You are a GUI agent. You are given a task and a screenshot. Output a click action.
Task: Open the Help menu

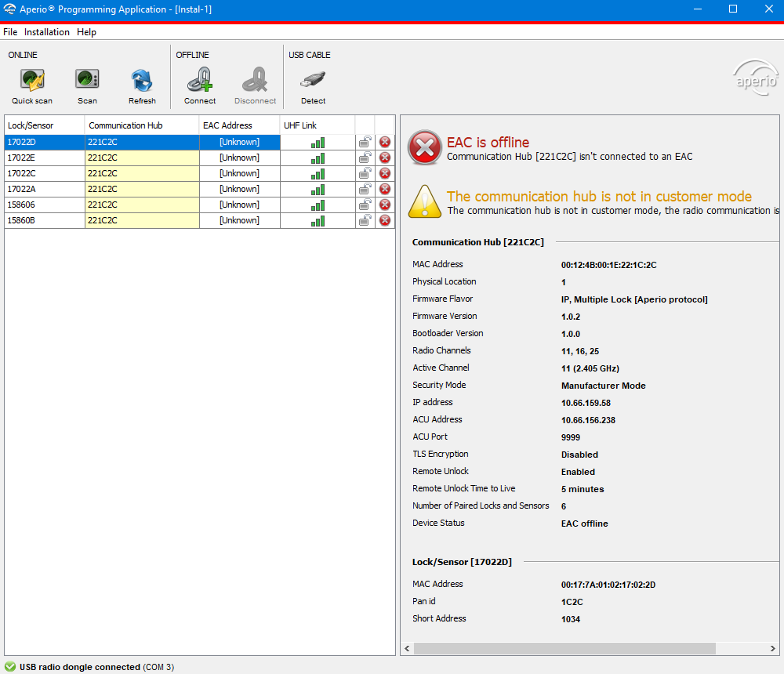coord(86,32)
